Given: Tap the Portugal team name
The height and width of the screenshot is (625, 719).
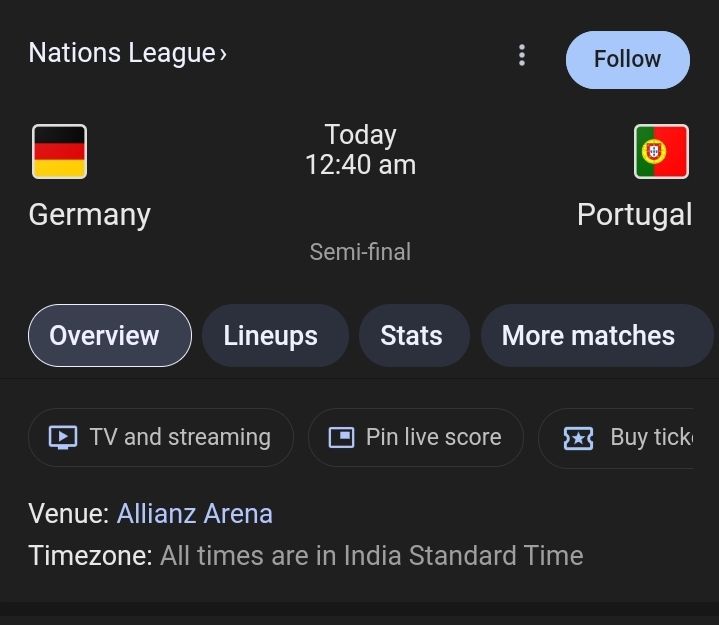Looking at the screenshot, I should pyautogui.click(x=635, y=214).
